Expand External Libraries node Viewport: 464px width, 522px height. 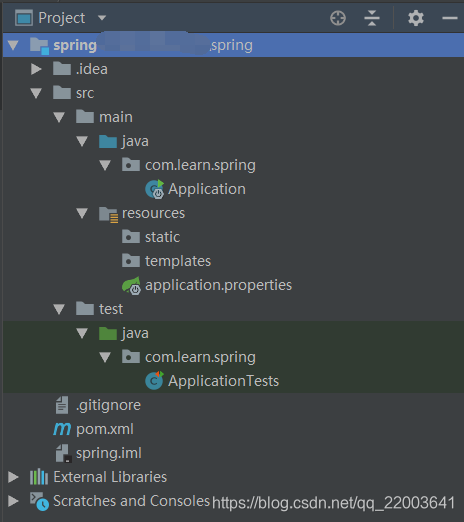point(13,477)
